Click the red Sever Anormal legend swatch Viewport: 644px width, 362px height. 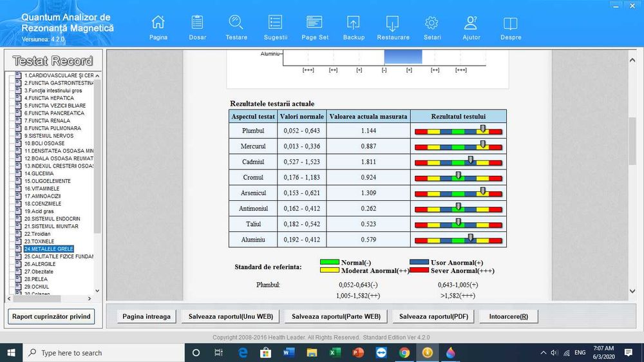(419, 271)
